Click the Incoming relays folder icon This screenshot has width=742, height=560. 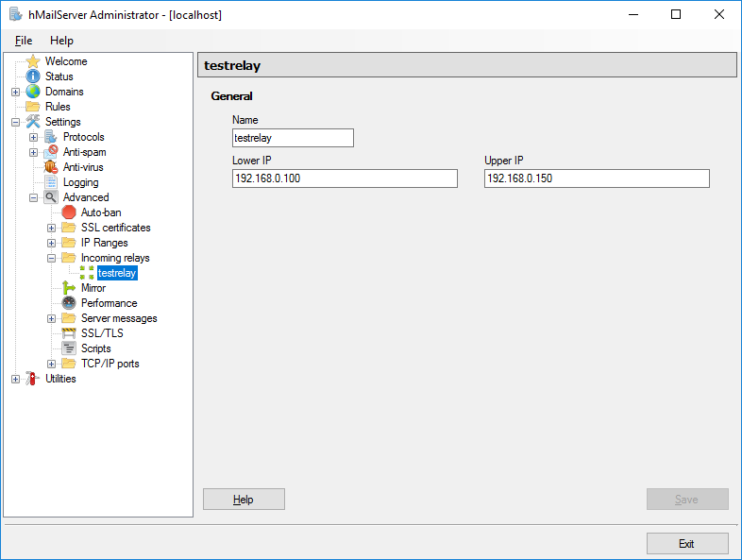69,258
